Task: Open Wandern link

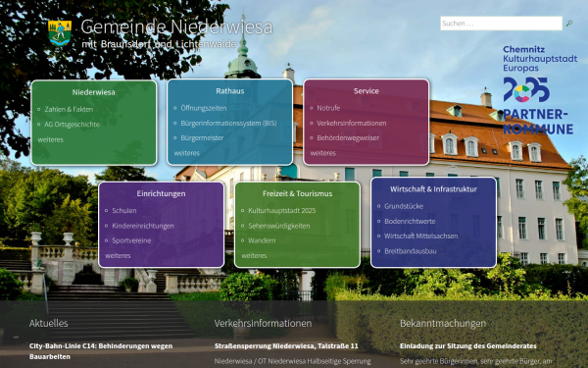Action: click(x=262, y=240)
